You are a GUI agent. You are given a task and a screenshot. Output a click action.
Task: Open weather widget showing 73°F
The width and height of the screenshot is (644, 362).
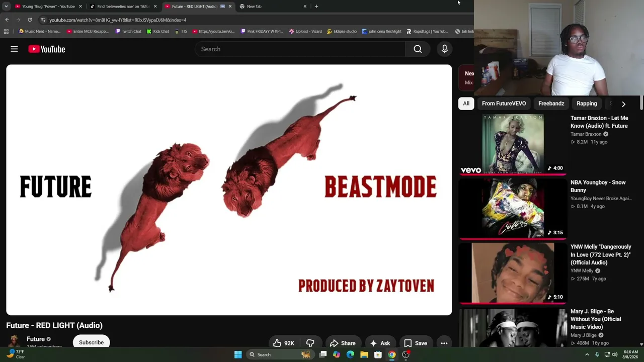[15, 354]
